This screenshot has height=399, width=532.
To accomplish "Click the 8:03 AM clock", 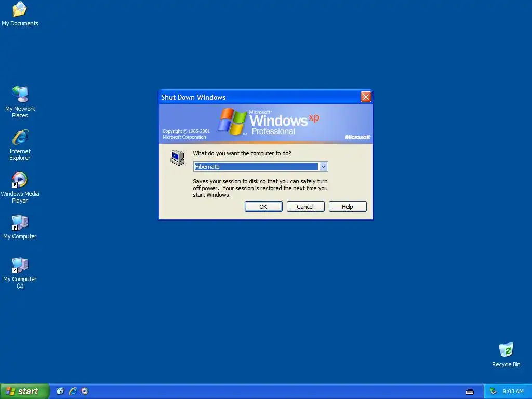I will tap(513, 391).
